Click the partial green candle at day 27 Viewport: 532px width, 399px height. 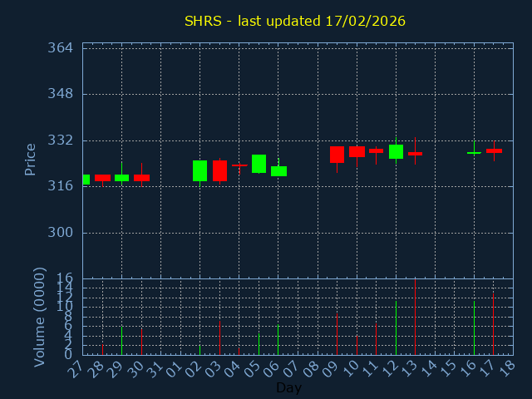pos(86,180)
